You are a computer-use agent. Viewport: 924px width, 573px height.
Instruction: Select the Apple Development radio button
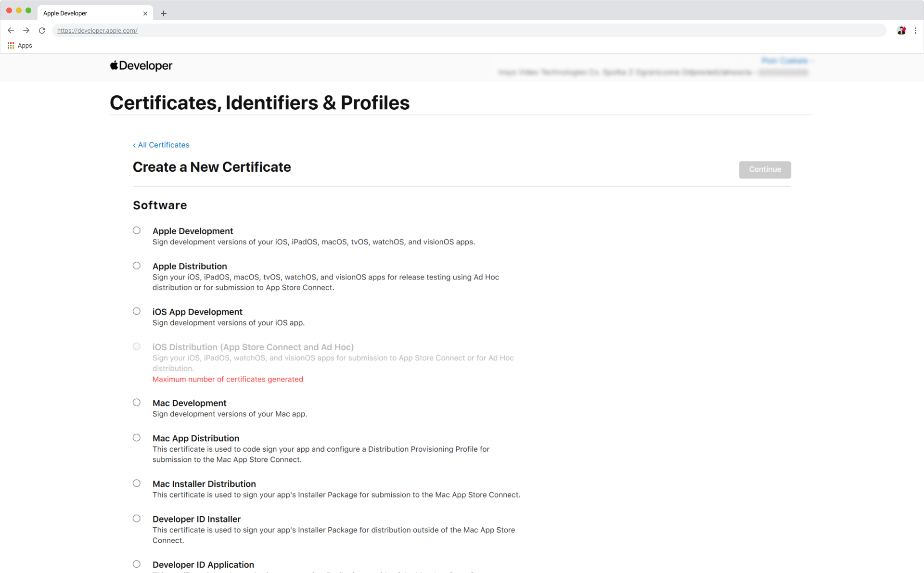(x=137, y=230)
